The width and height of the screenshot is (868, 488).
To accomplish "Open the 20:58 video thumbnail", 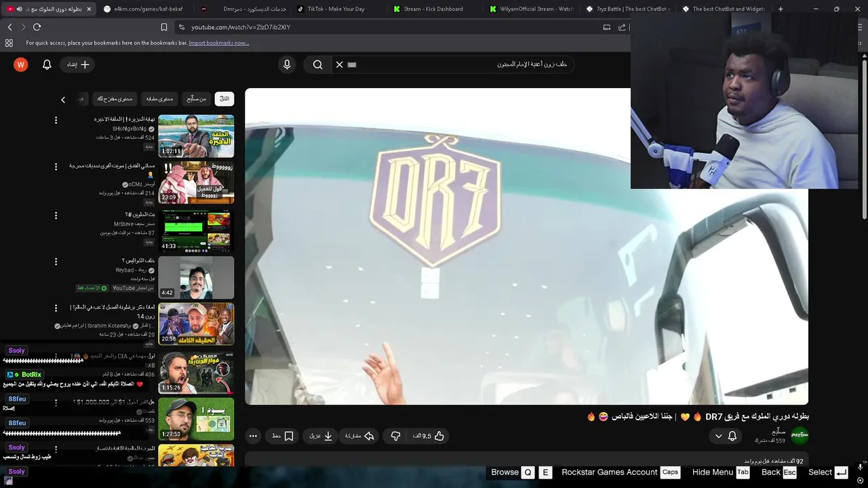I will pos(196,323).
